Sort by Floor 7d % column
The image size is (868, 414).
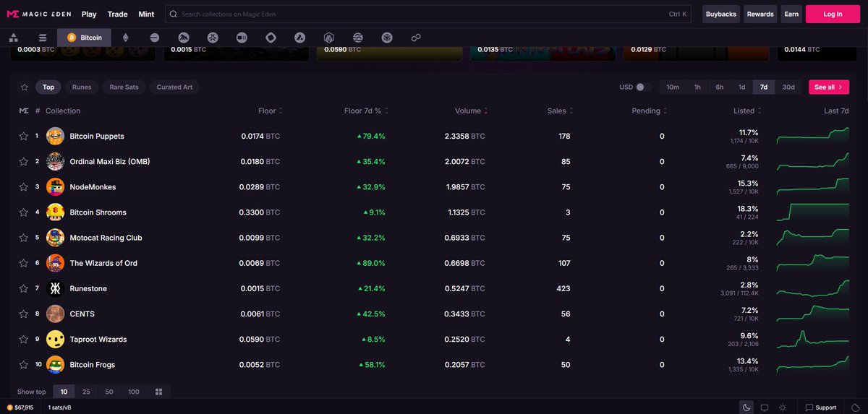pos(366,111)
